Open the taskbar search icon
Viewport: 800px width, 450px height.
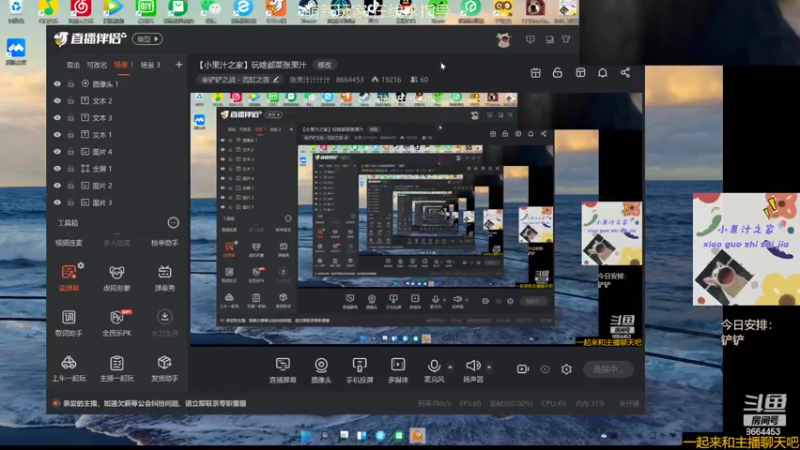[324, 436]
